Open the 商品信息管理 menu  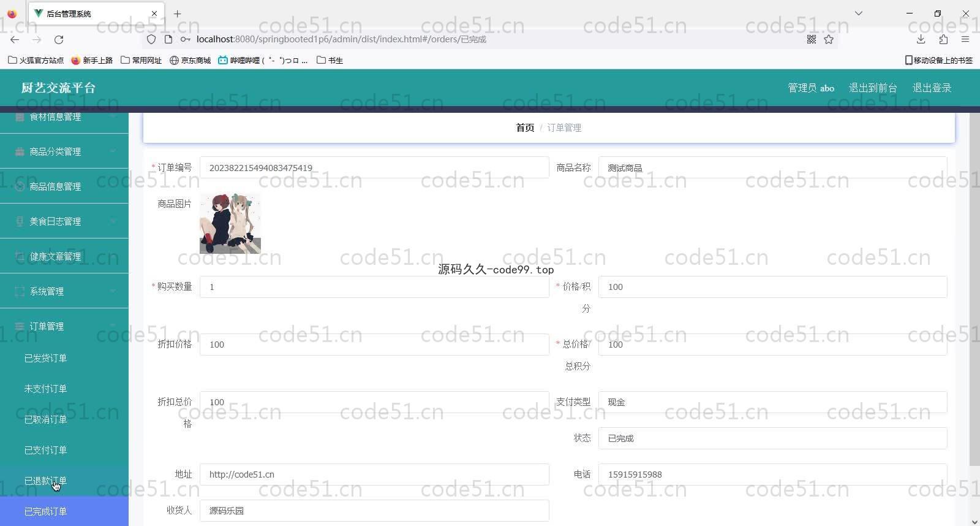coord(64,186)
